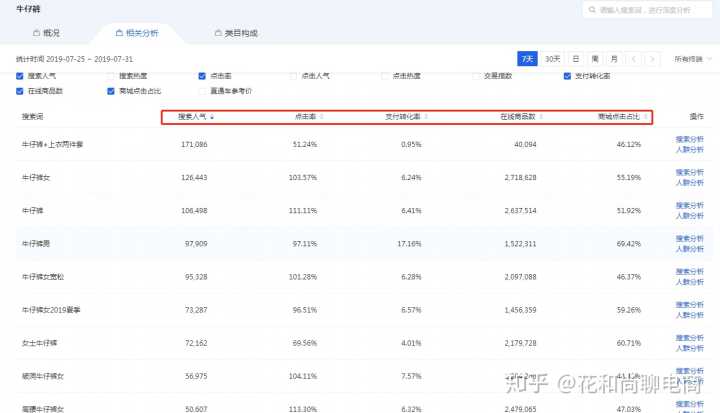720x413 pixels.
Task: Sort by 支付转化率 column arrow
Action: [x=426, y=117]
